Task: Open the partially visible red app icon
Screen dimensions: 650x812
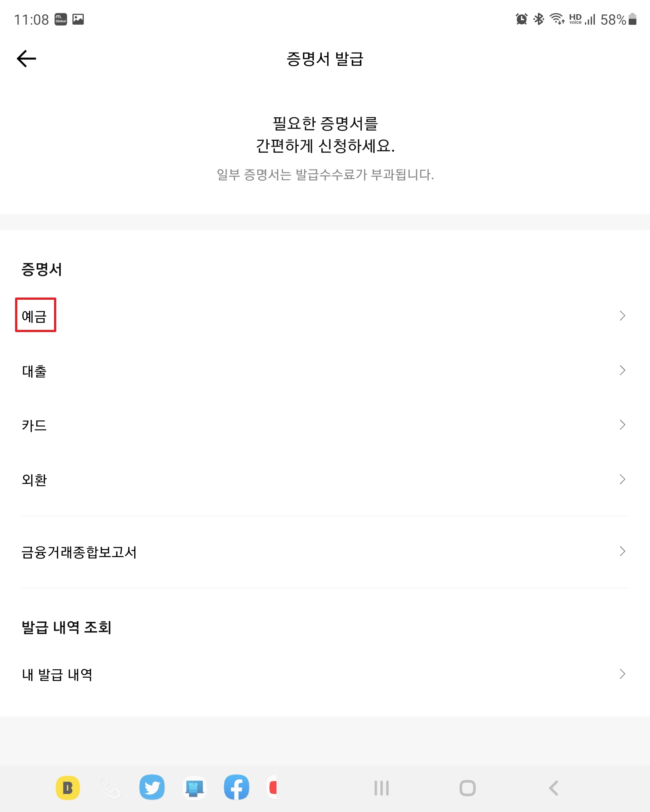Action: (x=272, y=787)
